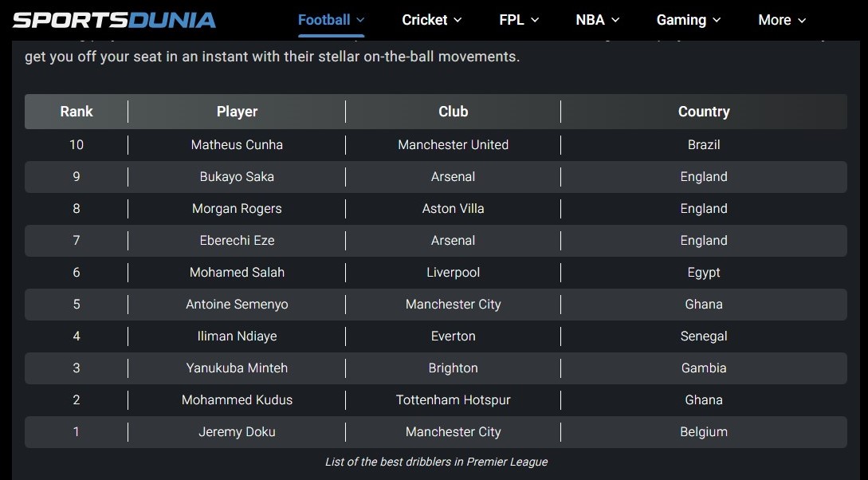Expand the More menu chevron
Screen dimensions: 868x480
[x=802, y=20]
